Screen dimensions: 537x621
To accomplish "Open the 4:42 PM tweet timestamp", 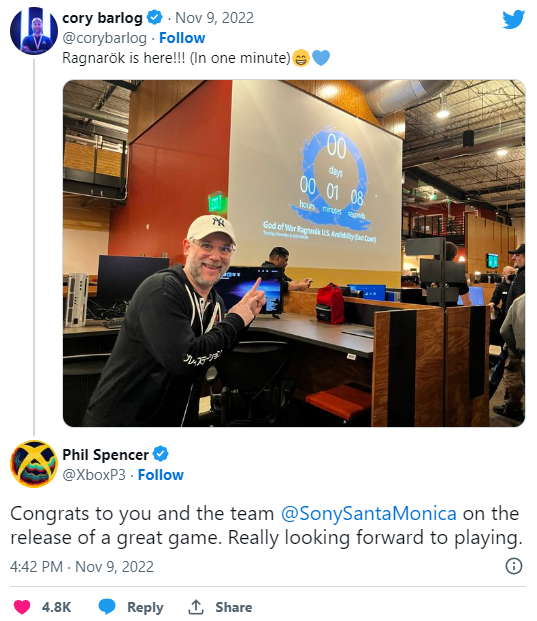I will [x=36, y=567].
